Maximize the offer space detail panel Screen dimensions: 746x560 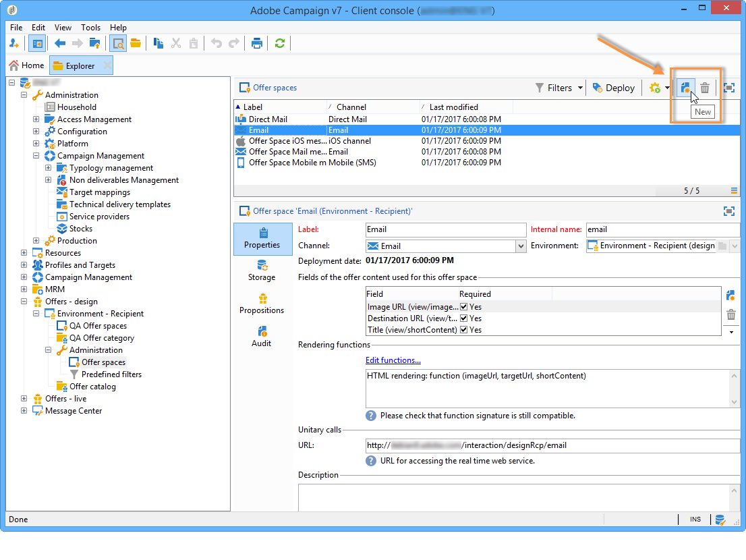point(729,211)
